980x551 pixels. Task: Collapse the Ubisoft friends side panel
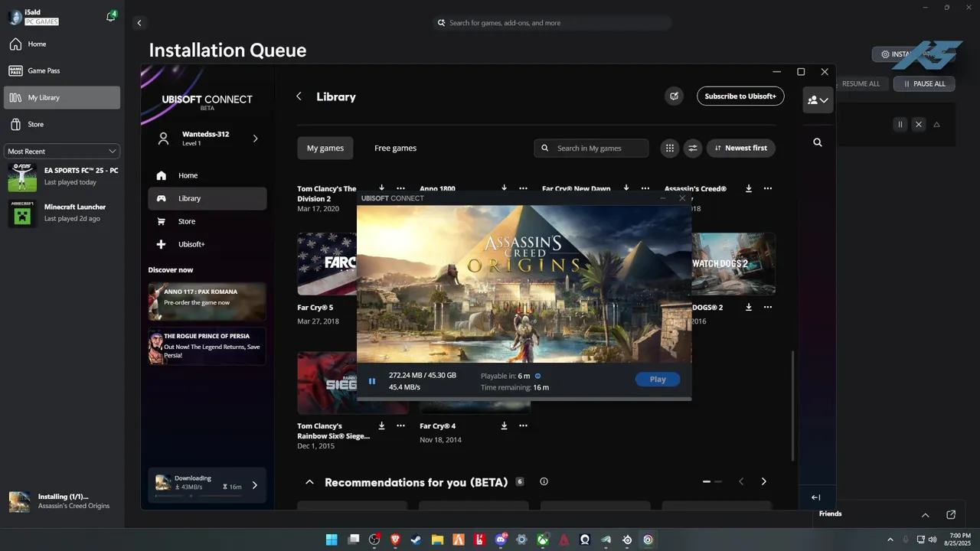pos(815,497)
